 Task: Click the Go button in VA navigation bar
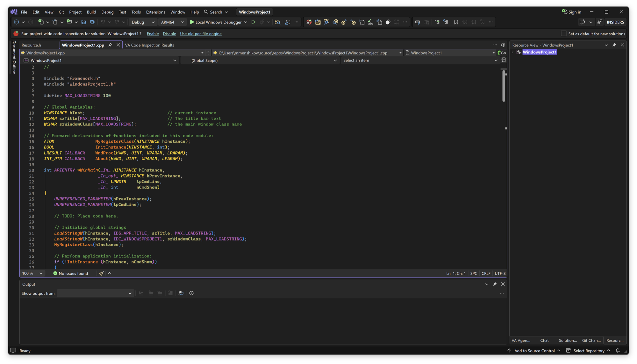click(502, 53)
